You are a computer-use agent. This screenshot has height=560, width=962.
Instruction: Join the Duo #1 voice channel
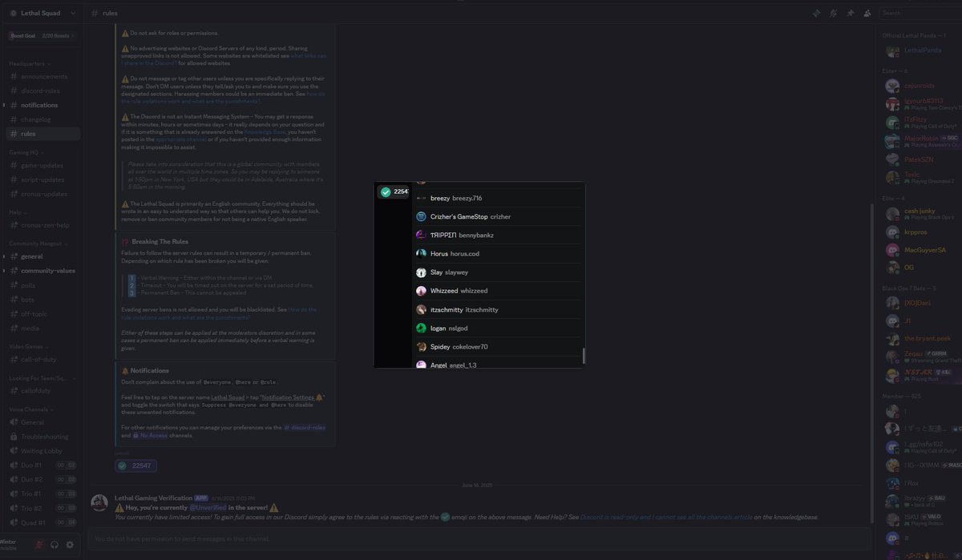tap(43, 465)
